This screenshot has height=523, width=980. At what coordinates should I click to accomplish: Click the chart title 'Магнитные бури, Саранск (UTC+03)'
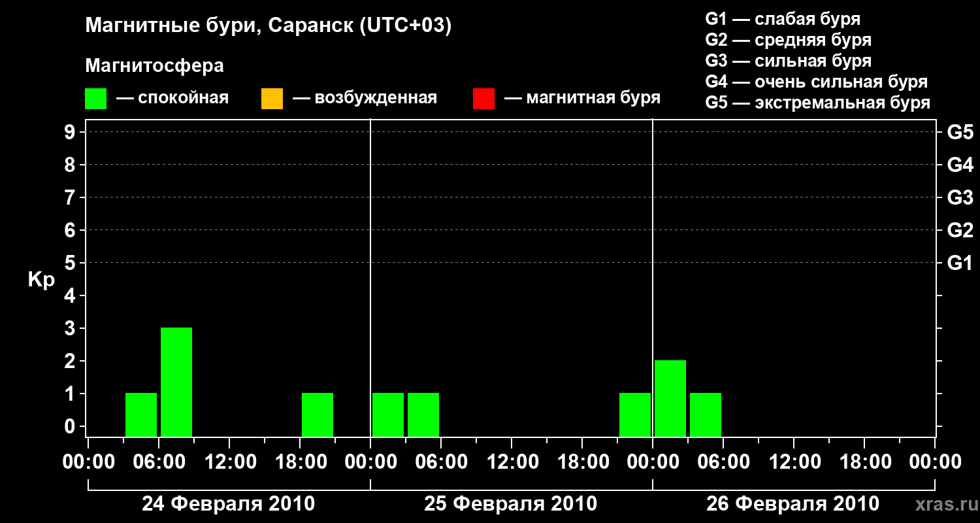(x=269, y=26)
